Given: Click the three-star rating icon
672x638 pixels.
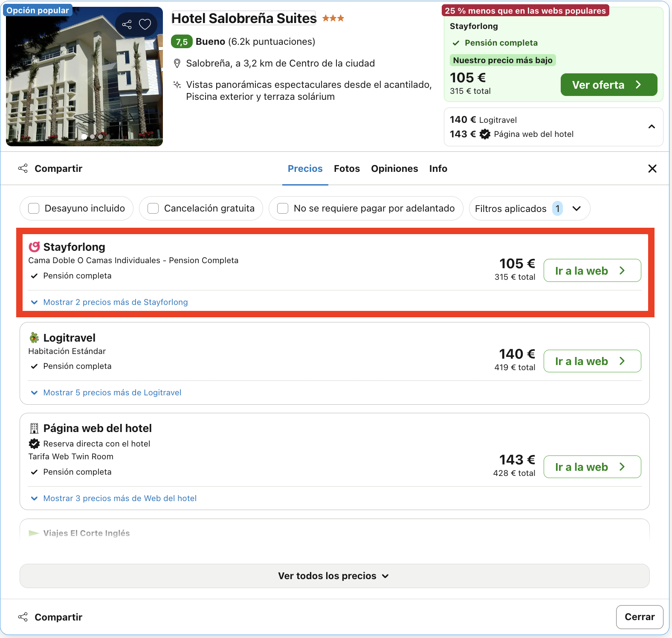Looking at the screenshot, I should 333,18.
